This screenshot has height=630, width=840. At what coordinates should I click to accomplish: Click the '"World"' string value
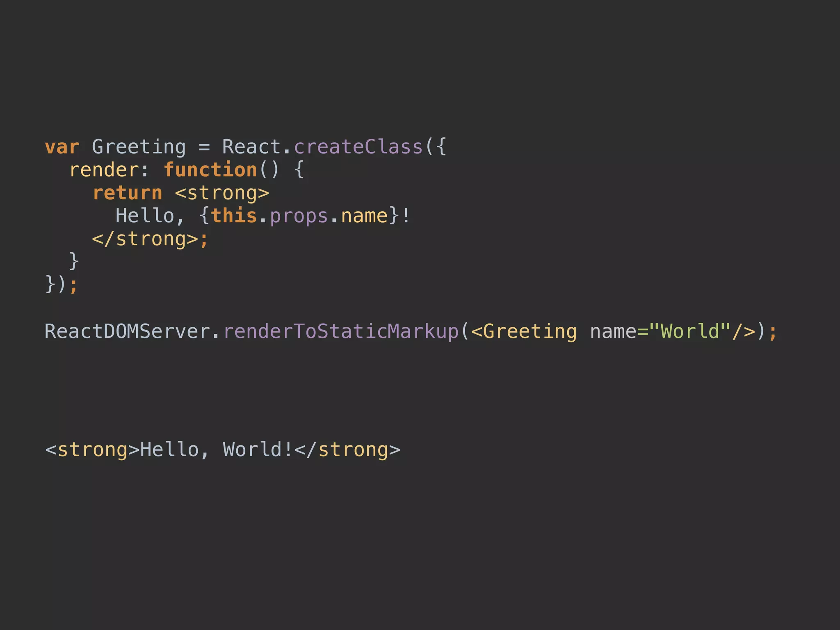(x=690, y=331)
